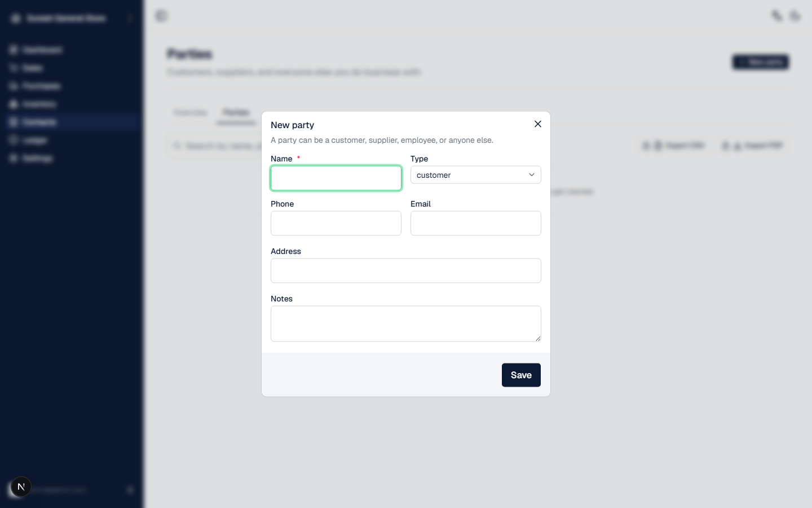This screenshot has height=508, width=812.
Task: Expand the Type dropdown showing customer
Action: pyautogui.click(x=476, y=175)
